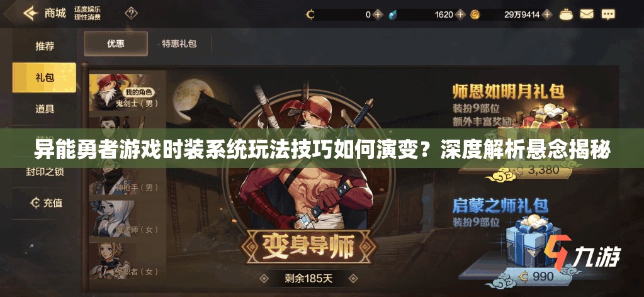Click the 变身导师 banner title
The width and height of the screenshot is (644, 297).
[308, 247]
